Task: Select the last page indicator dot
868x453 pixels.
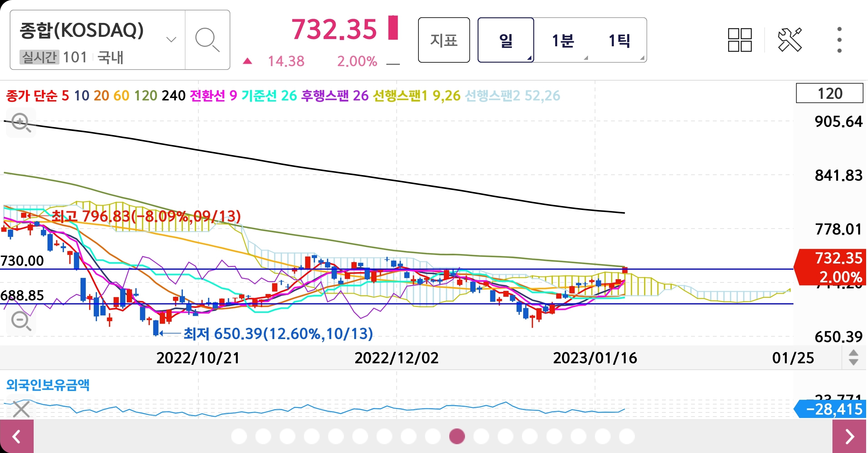Action: click(x=626, y=437)
